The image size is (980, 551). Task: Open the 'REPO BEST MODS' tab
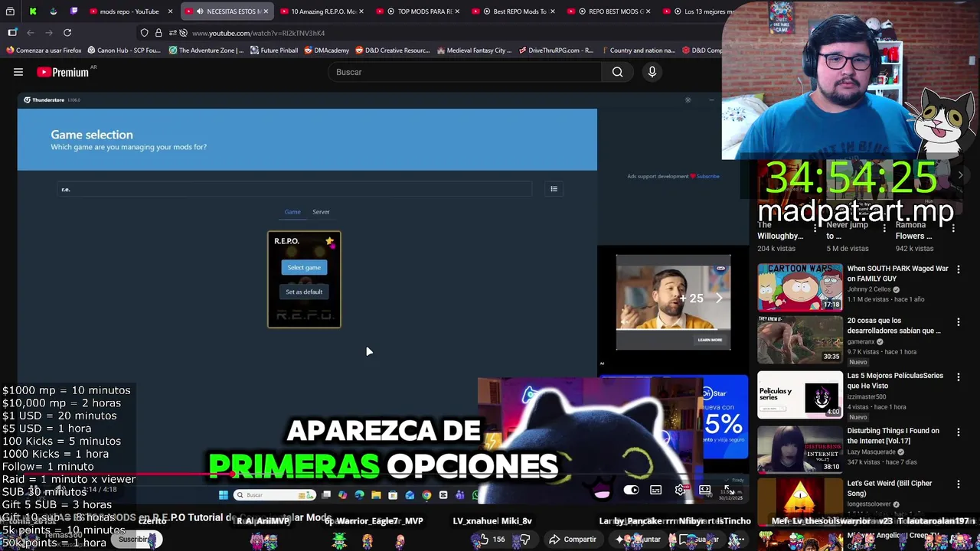(x=609, y=11)
